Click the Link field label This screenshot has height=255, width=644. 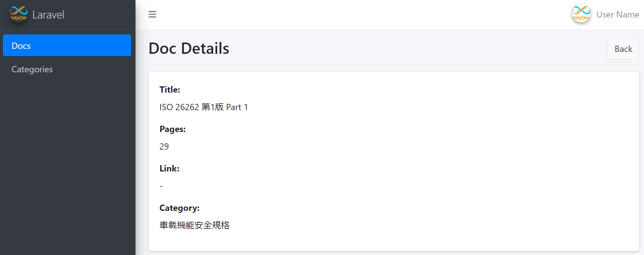click(x=169, y=169)
